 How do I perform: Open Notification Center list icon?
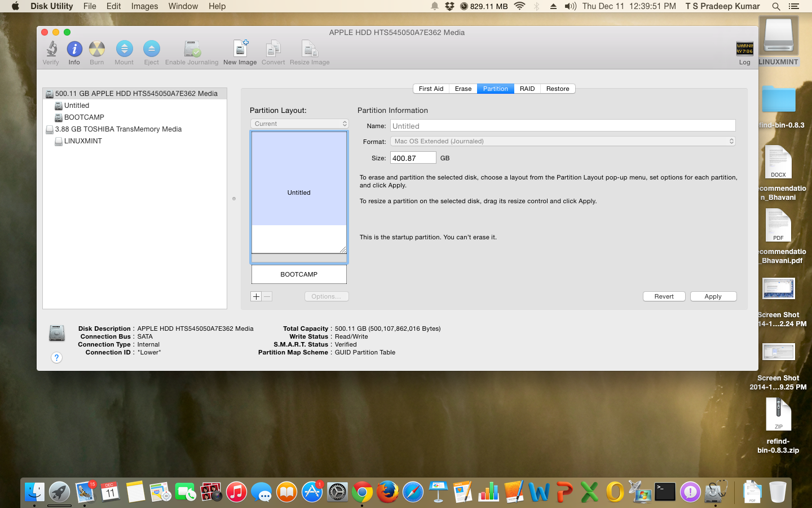click(794, 6)
